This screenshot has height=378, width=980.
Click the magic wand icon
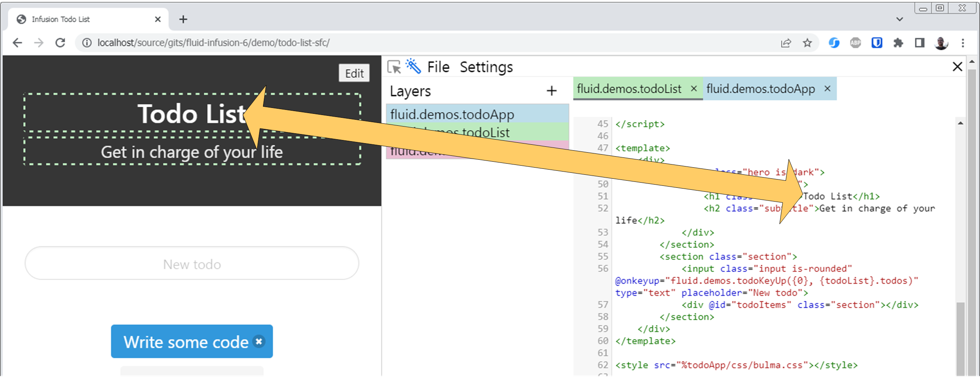[x=413, y=66]
